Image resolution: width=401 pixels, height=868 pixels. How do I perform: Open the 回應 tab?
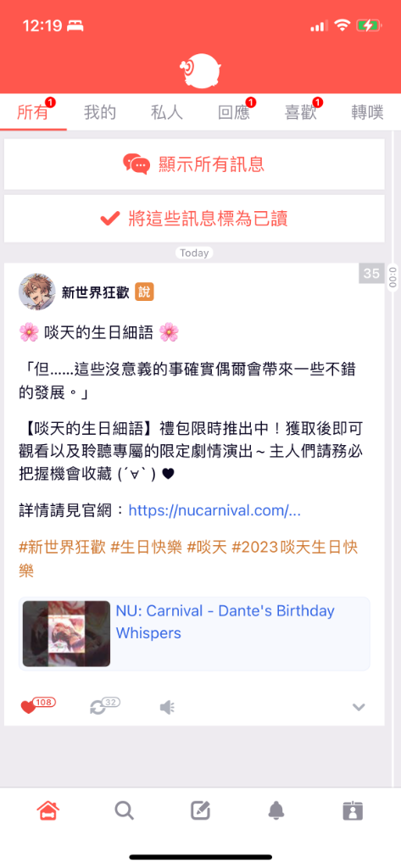click(234, 113)
